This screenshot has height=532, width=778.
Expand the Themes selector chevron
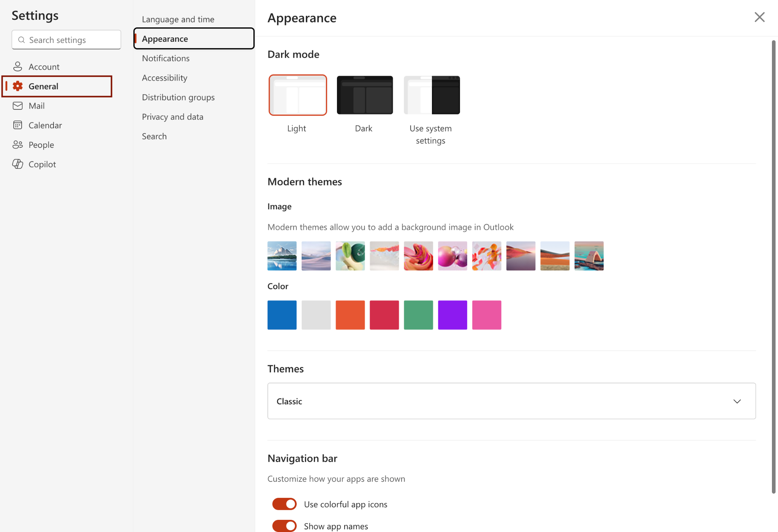(737, 401)
